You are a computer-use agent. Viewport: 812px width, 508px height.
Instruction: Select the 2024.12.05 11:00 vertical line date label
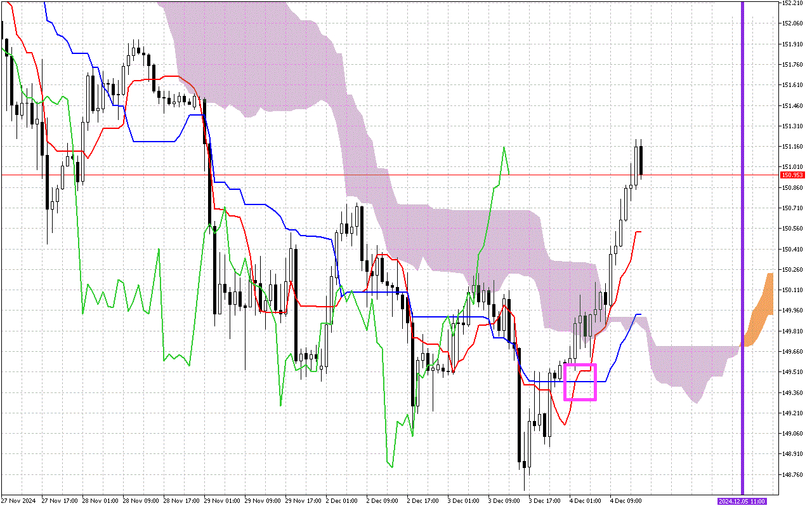click(x=742, y=502)
